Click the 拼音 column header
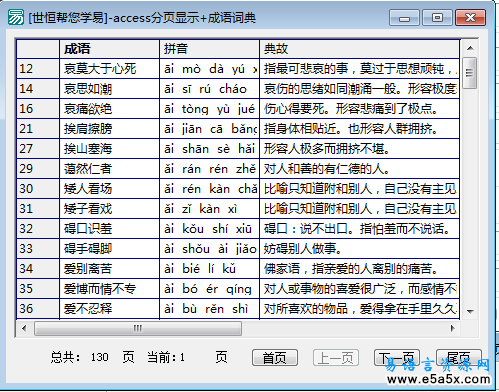 pos(209,49)
